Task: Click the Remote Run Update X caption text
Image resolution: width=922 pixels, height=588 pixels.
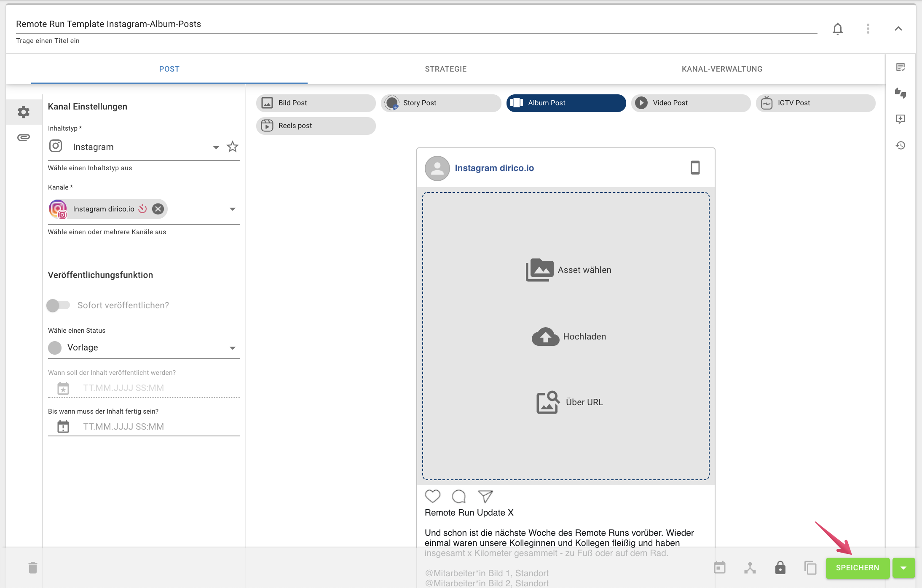Action: [x=469, y=513]
